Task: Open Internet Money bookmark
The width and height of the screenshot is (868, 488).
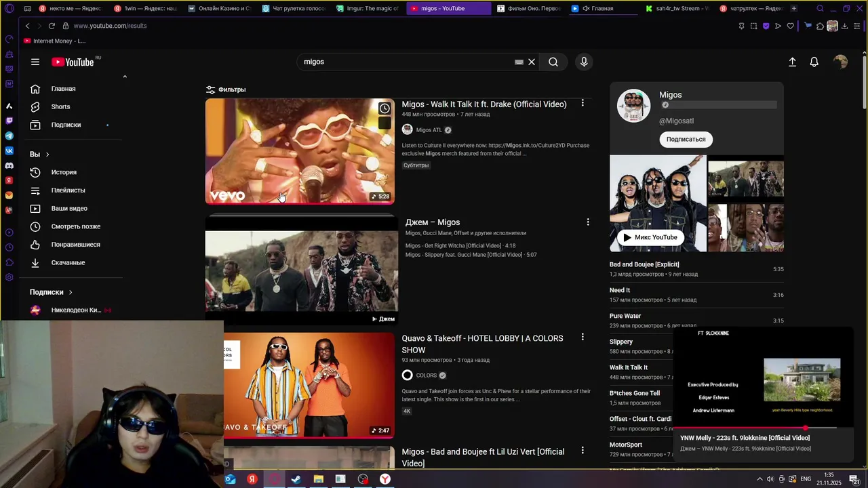Action: (54, 41)
